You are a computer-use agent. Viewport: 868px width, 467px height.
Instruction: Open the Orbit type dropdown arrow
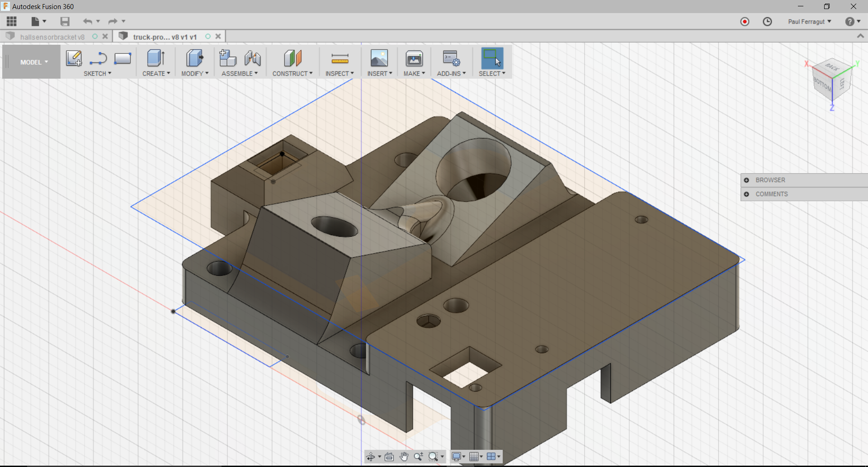coord(379,457)
